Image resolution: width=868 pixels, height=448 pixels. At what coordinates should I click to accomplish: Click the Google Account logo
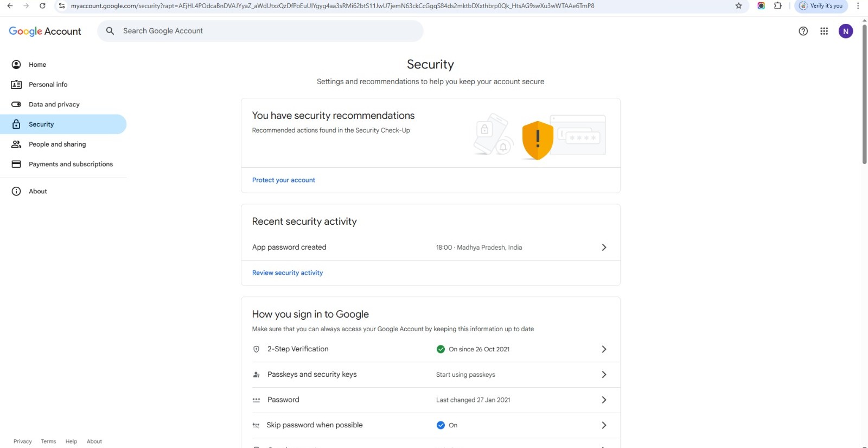tap(45, 31)
